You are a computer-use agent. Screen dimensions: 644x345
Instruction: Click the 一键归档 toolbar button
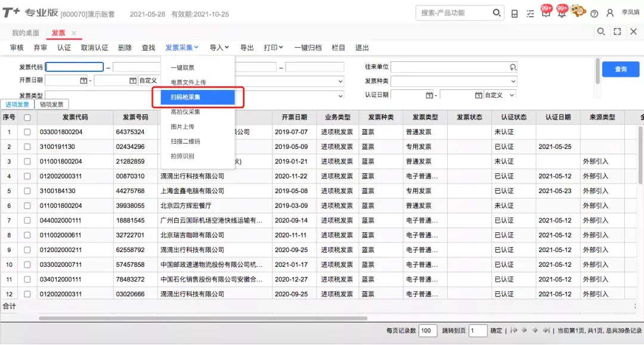[x=308, y=48]
